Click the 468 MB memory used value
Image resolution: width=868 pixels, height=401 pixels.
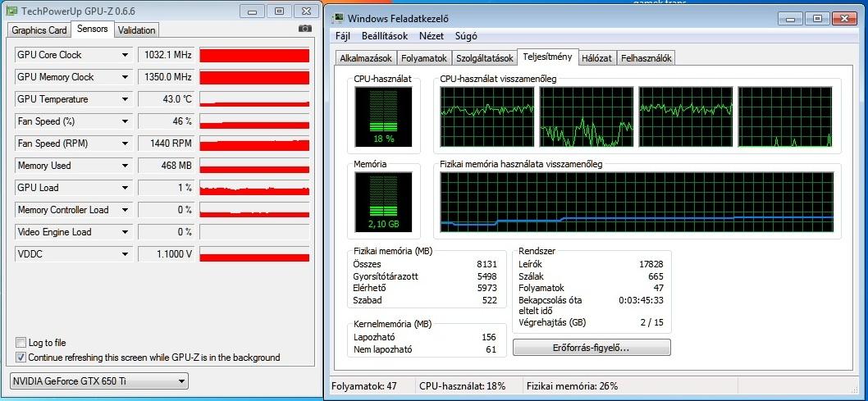[167, 166]
